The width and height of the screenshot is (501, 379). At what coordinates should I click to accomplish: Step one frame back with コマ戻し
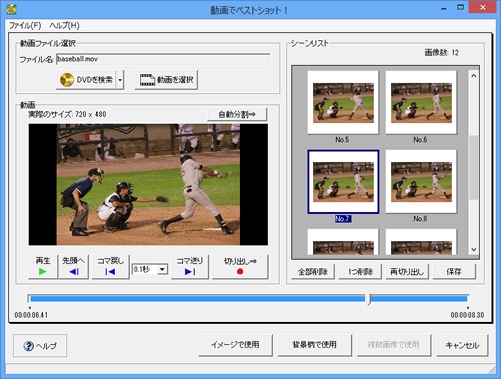111,266
